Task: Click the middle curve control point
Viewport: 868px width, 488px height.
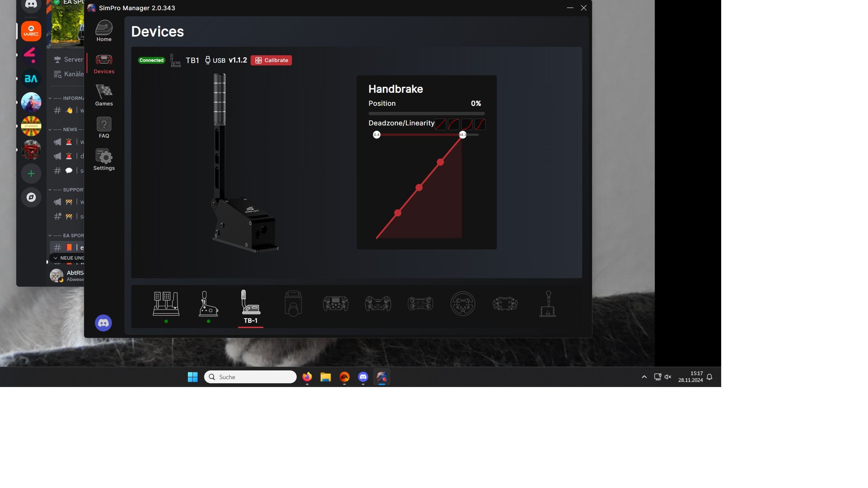Action: [x=419, y=187]
